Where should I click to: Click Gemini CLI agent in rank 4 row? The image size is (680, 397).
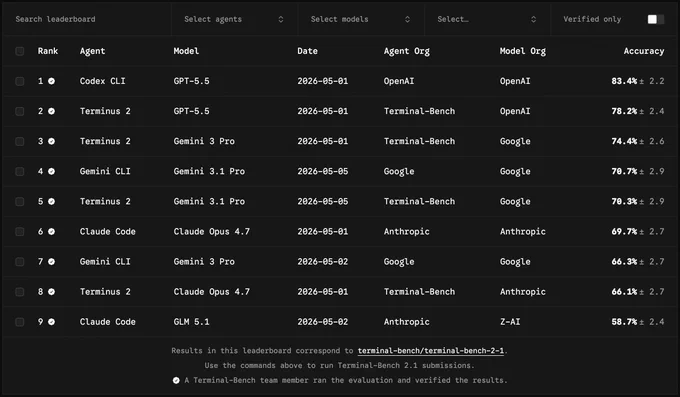click(105, 171)
